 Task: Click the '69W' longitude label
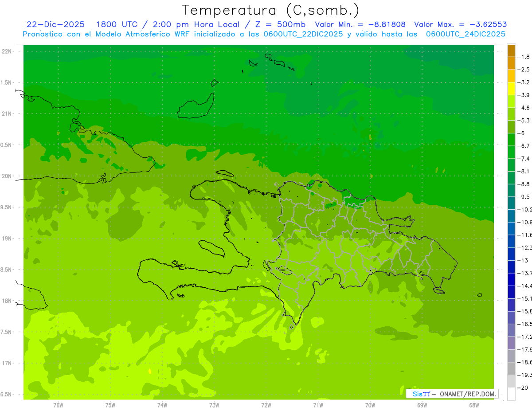click(422, 405)
